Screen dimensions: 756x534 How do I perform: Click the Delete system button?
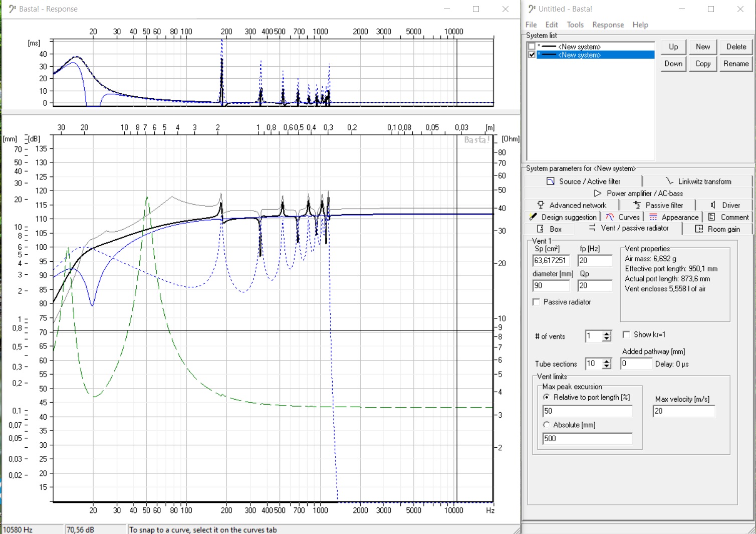pos(736,47)
